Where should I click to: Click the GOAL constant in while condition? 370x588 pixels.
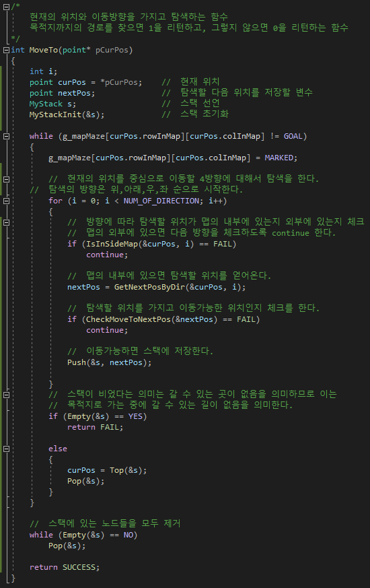click(x=293, y=136)
